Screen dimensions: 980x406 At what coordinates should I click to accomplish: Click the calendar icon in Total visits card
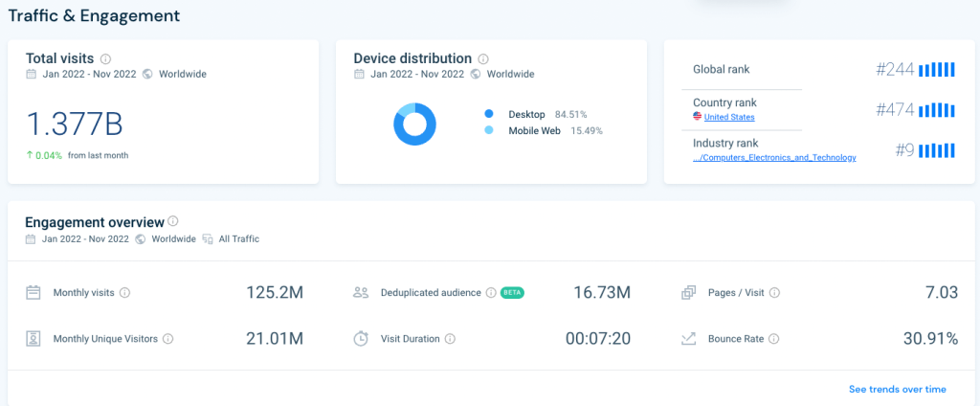coord(32,74)
